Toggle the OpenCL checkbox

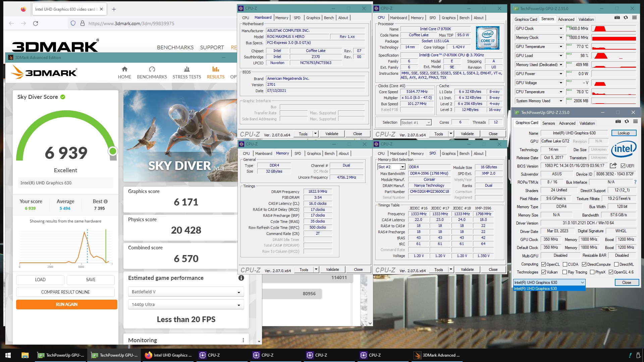tap(543, 264)
